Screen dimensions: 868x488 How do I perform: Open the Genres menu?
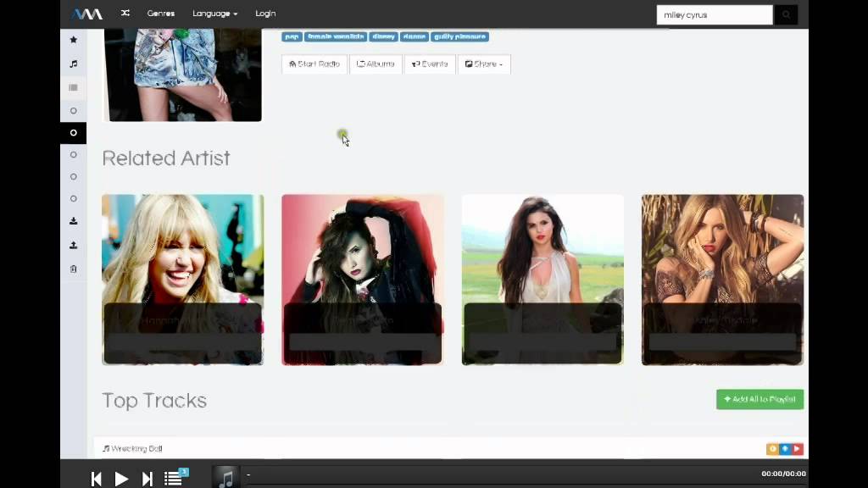point(161,14)
